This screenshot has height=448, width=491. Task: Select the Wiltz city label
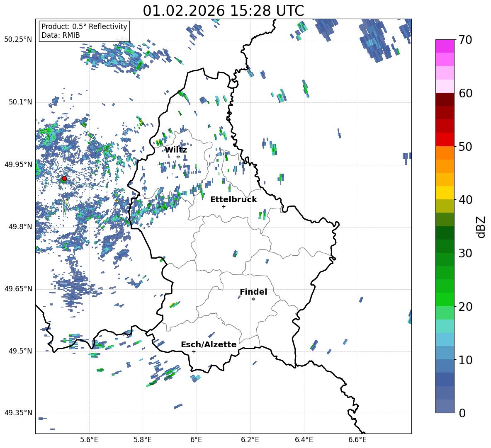[176, 150]
